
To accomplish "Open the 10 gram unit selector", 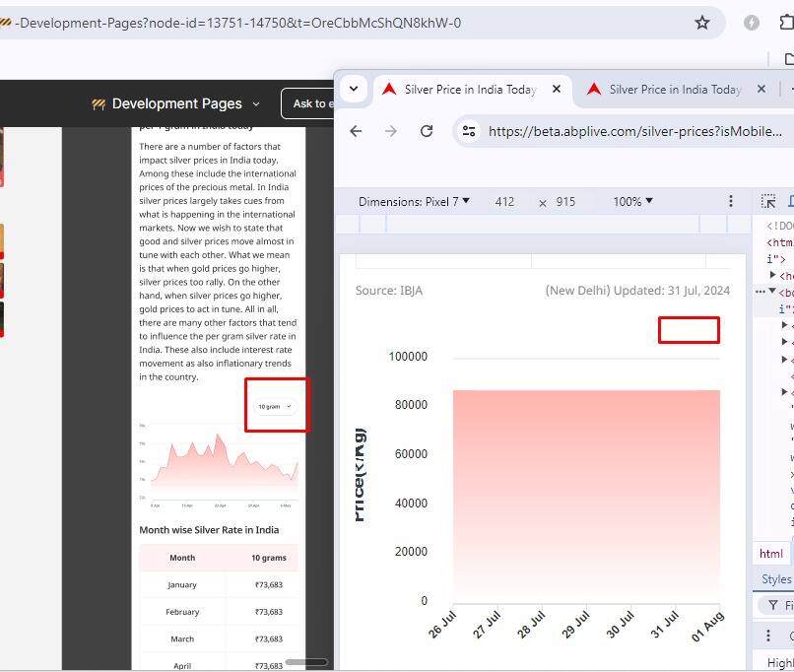I will (275, 406).
